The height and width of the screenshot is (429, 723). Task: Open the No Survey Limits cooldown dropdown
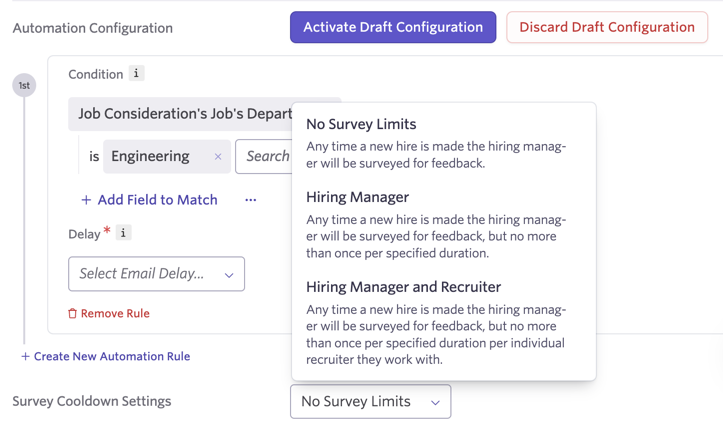(x=370, y=402)
